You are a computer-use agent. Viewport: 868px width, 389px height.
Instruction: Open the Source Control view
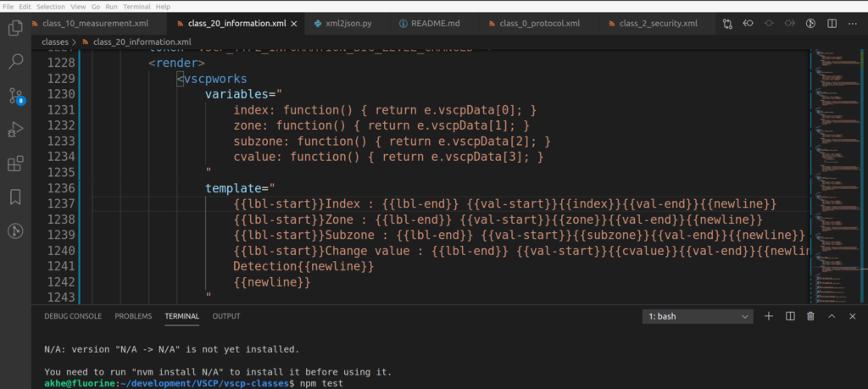(15, 96)
